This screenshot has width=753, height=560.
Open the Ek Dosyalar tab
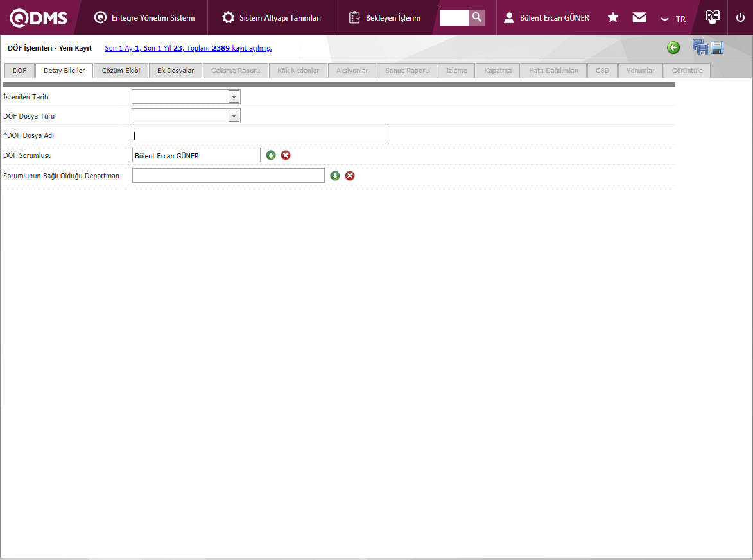[176, 71]
